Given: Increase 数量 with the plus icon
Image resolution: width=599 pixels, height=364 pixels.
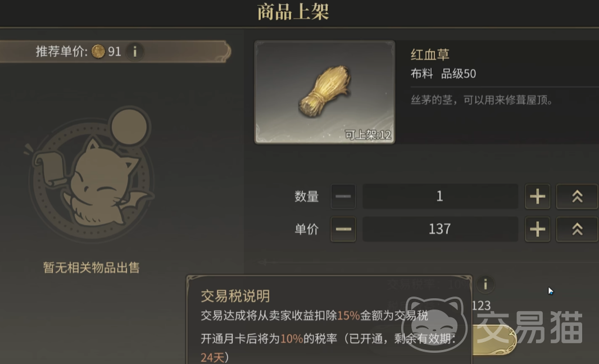Looking at the screenshot, I should click(x=538, y=196).
